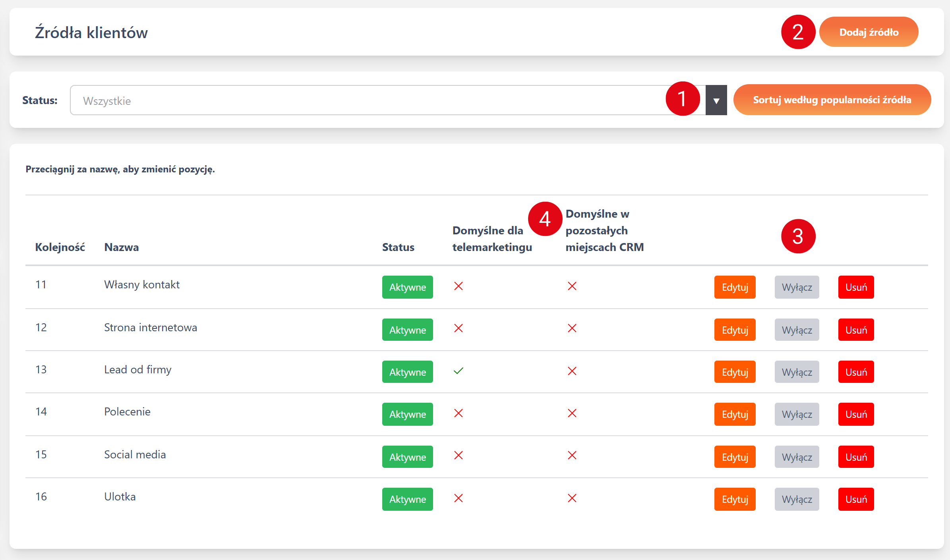Click Nazwa column header
Screen dimensions: 950x560
point(121,247)
